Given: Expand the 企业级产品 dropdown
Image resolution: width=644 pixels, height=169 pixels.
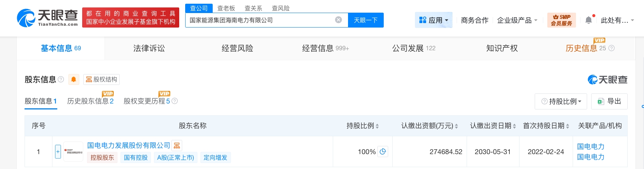Looking at the screenshot, I should click(517, 20).
